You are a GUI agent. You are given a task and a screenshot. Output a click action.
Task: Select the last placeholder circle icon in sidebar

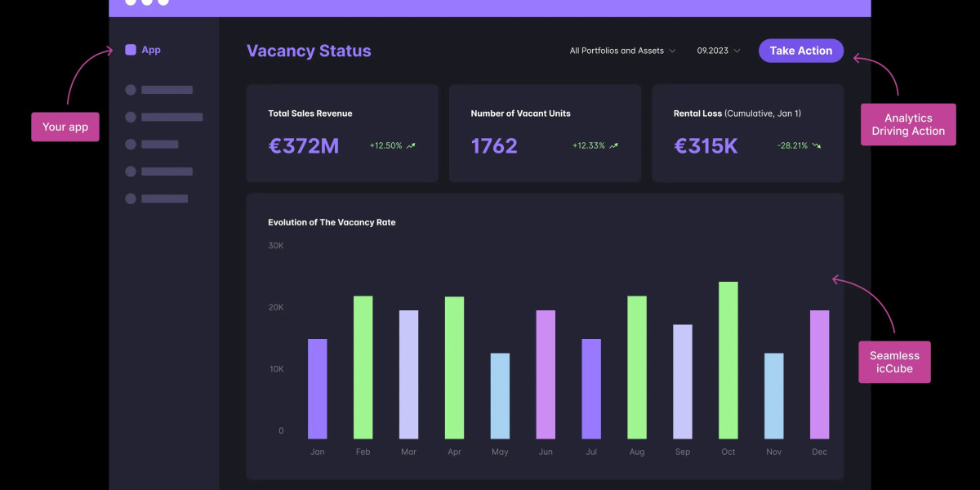(x=131, y=198)
